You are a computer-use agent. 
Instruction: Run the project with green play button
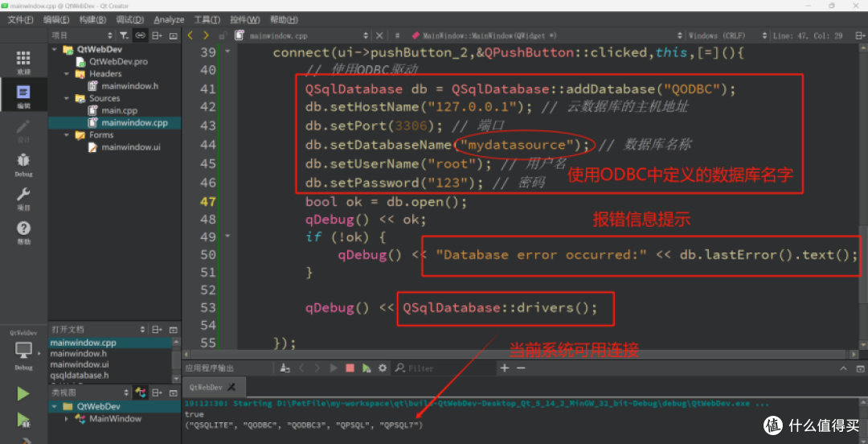click(x=23, y=393)
